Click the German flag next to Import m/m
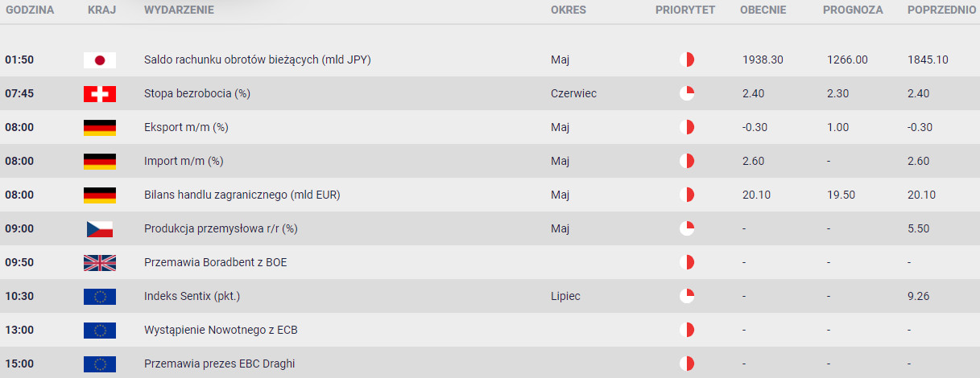The width and height of the screenshot is (980, 378). coord(100,161)
